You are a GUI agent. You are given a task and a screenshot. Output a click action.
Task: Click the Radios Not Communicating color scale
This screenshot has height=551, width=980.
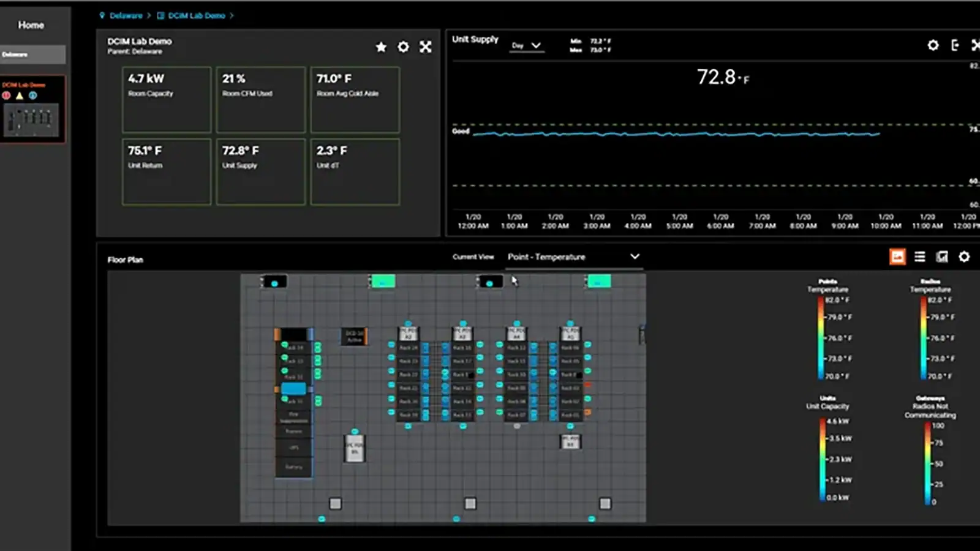pyautogui.click(x=927, y=463)
